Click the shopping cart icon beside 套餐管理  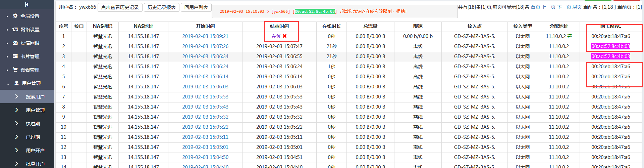tap(15, 70)
